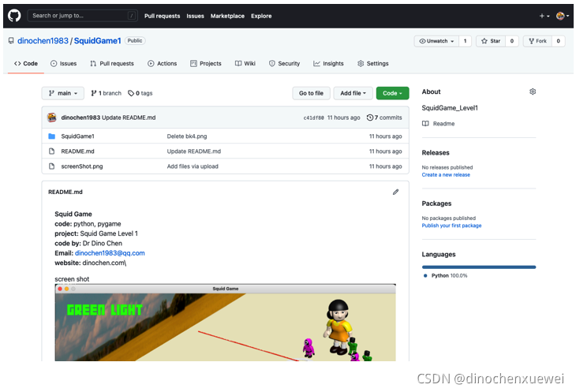The width and height of the screenshot is (576, 392).
Task: Expand the Add file dropdown
Action: point(353,93)
